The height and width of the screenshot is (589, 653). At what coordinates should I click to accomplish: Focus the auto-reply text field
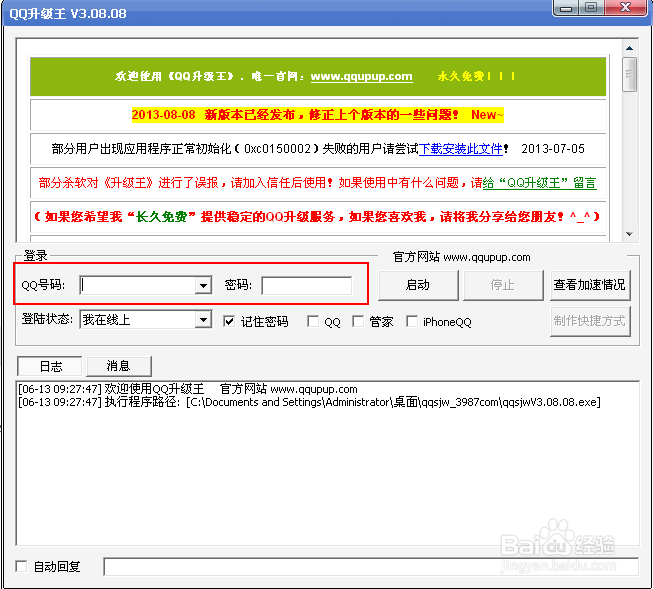371,567
